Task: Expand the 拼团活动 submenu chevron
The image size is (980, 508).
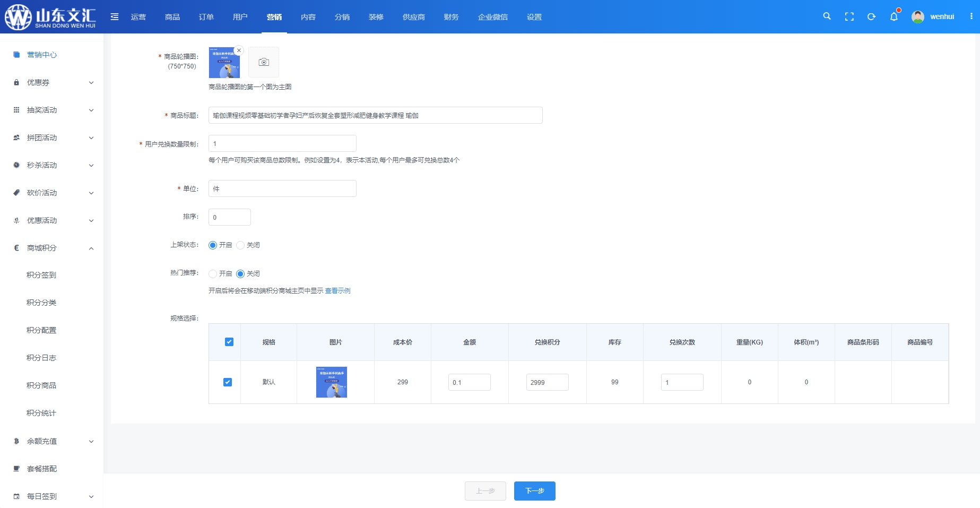Action: 91,138
